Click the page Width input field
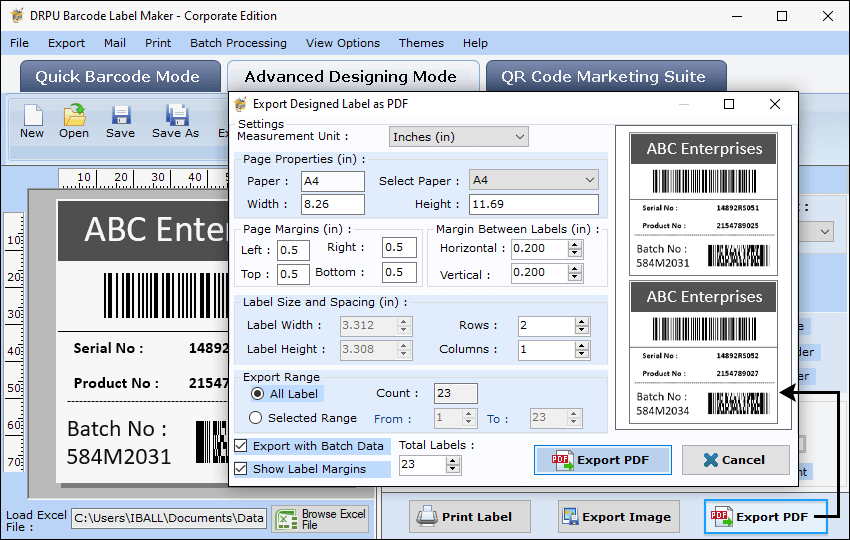This screenshot has width=850, height=540. pyautogui.click(x=333, y=204)
